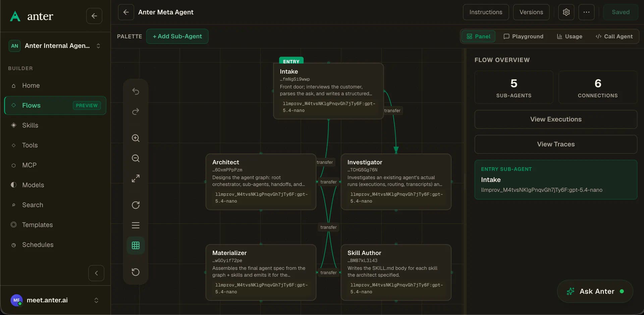Select the Architect node

click(261, 182)
